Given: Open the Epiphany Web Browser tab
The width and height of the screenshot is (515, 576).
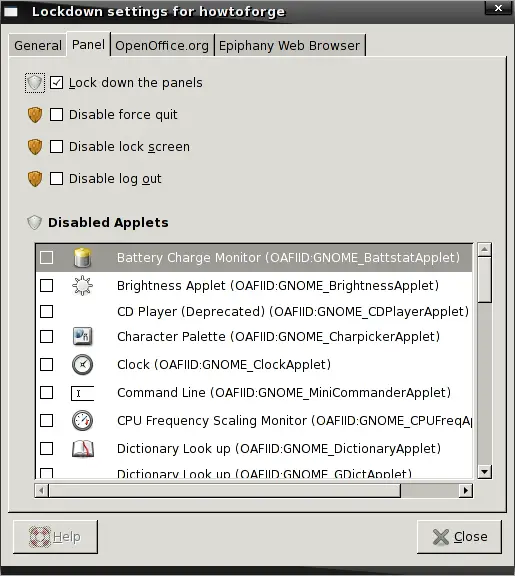Looking at the screenshot, I should point(289,46).
